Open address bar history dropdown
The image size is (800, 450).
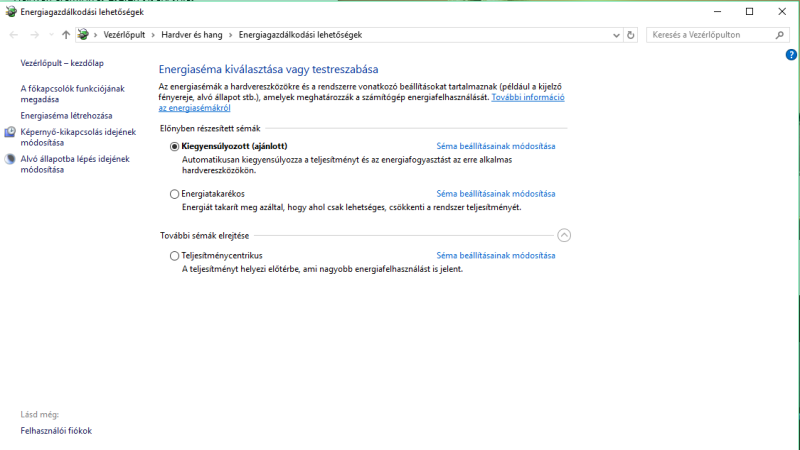616,35
